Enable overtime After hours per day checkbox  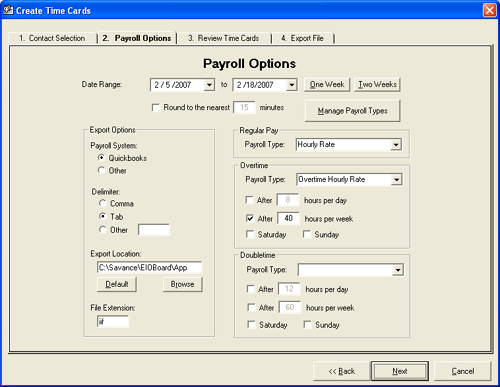(x=249, y=200)
